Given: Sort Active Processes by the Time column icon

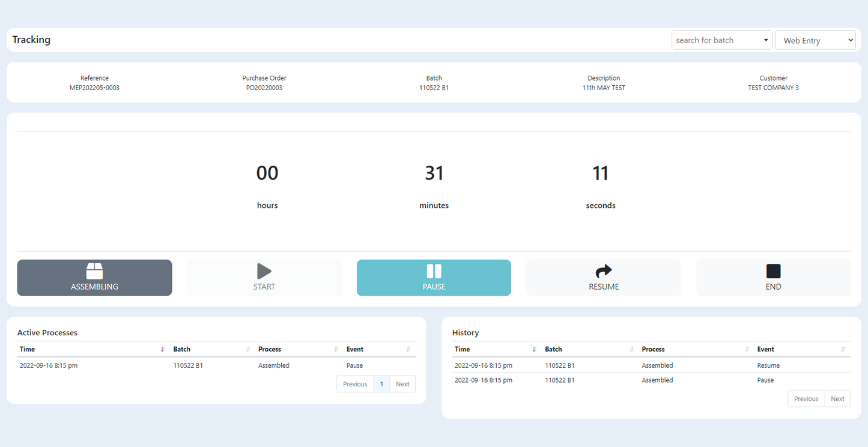Looking at the screenshot, I should (x=162, y=349).
